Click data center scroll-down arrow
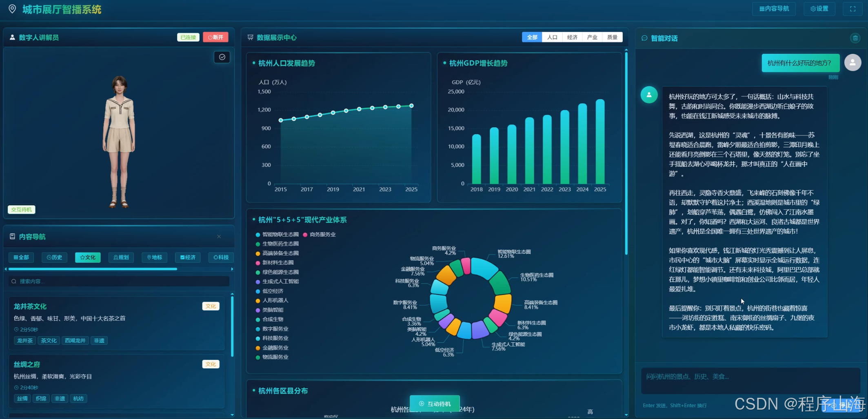The image size is (868, 419). pyautogui.click(x=626, y=415)
